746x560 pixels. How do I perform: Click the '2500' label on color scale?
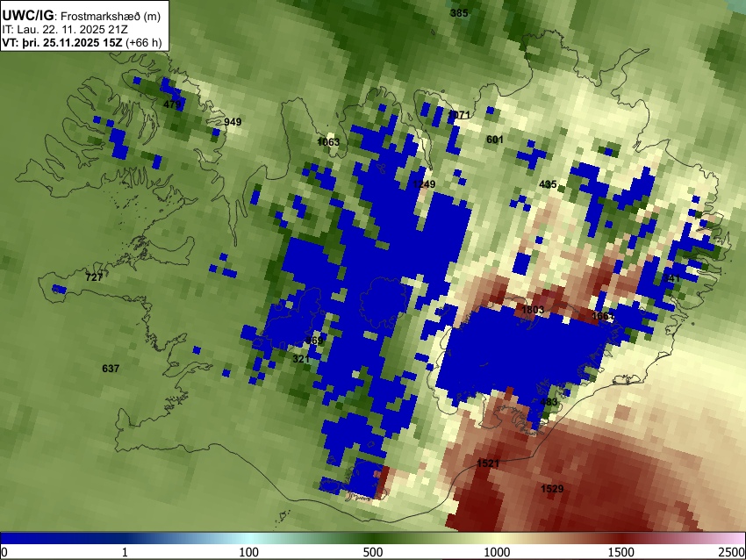point(733,552)
